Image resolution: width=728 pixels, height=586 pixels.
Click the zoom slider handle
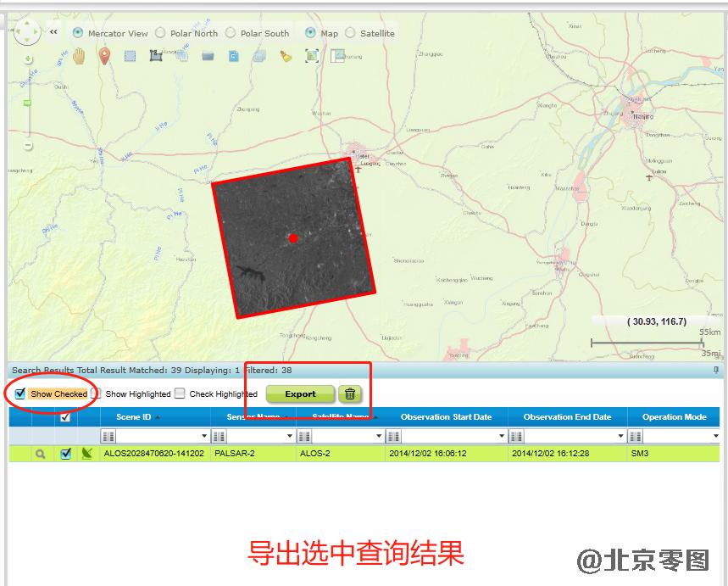(x=27, y=103)
